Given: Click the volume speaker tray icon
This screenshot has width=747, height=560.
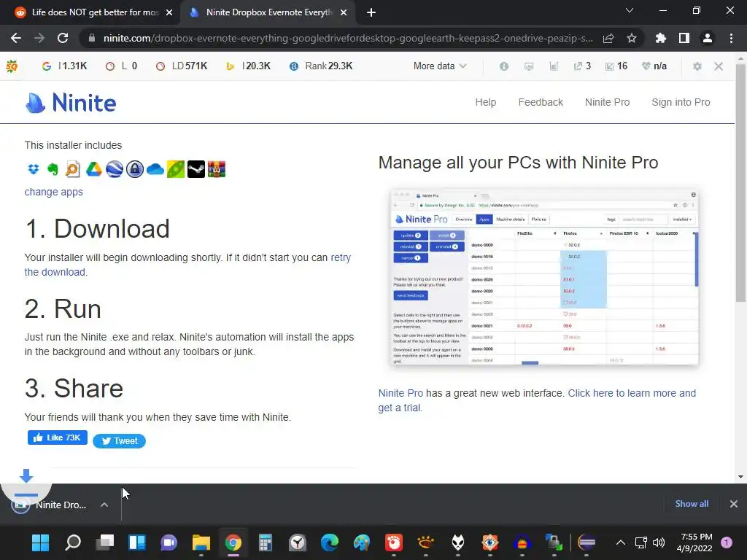Looking at the screenshot, I should [x=659, y=542].
